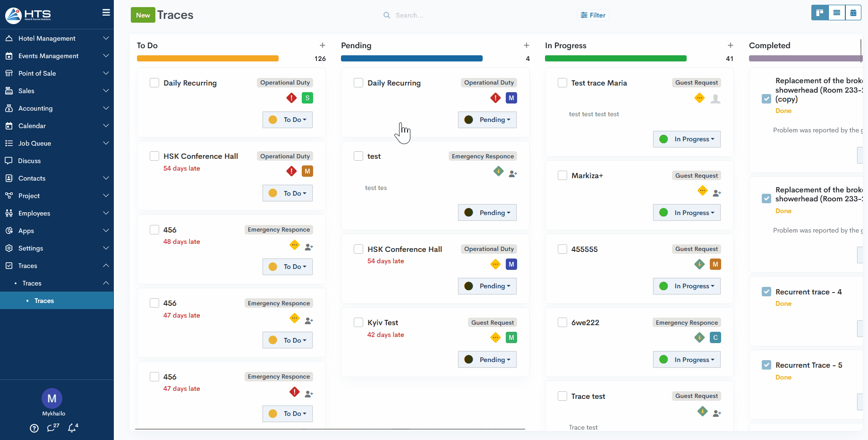Open the notifications bell icon

coord(72,428)
